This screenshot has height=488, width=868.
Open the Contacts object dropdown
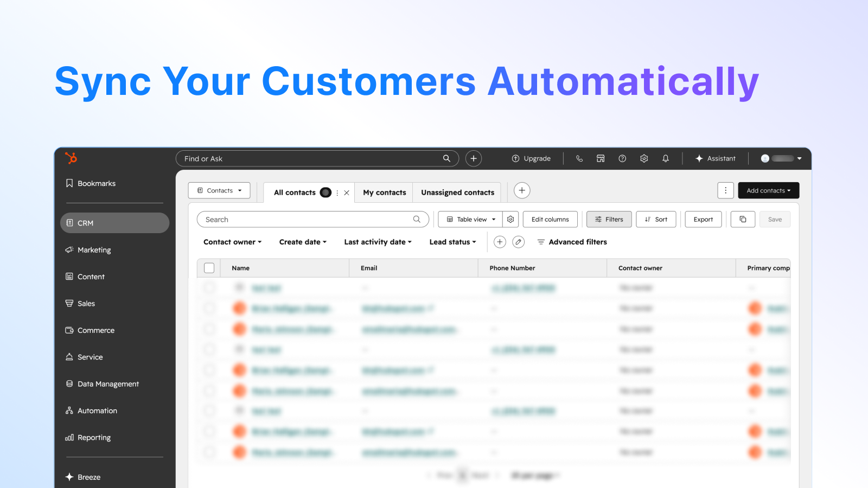[219, 190]
